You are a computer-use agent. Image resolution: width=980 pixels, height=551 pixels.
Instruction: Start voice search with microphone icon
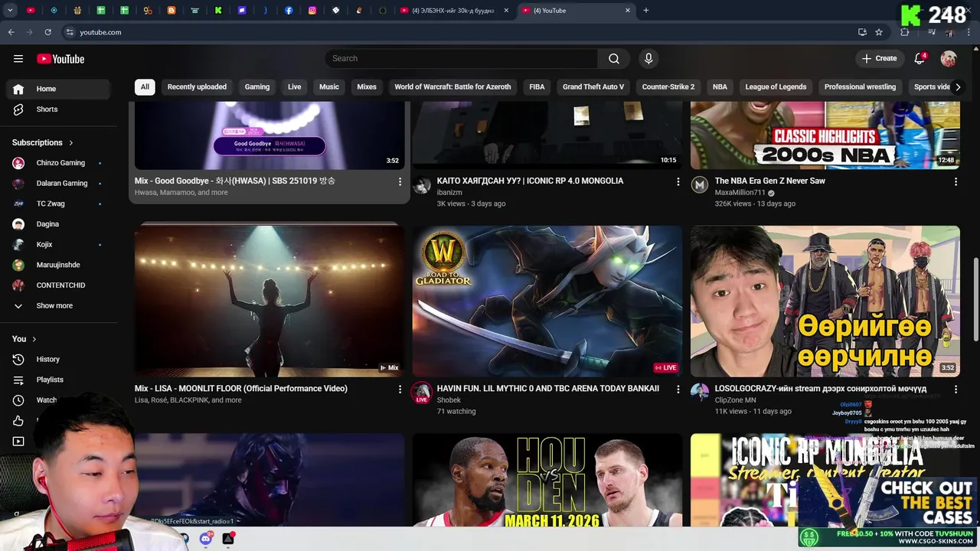tap(648, 59)
